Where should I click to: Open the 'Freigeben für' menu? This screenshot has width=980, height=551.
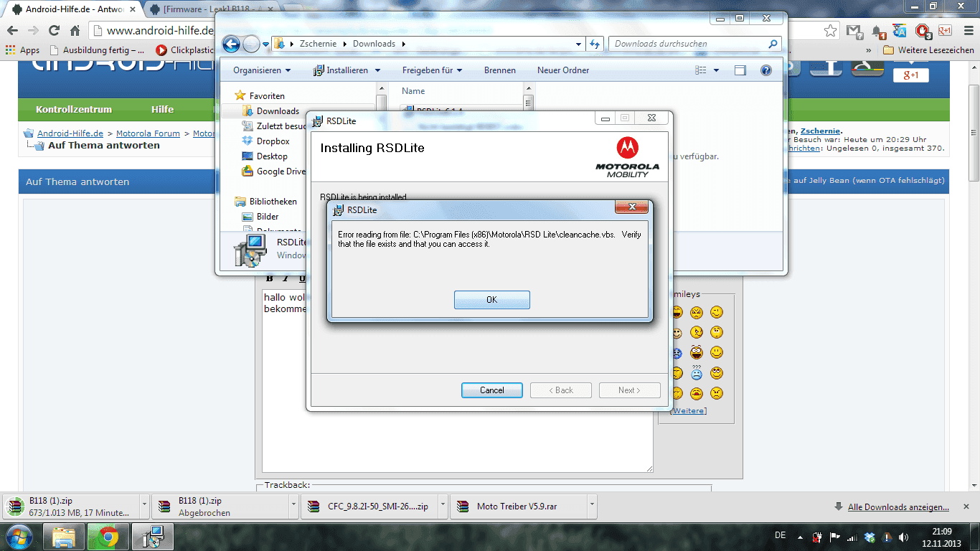click(432, 70)
